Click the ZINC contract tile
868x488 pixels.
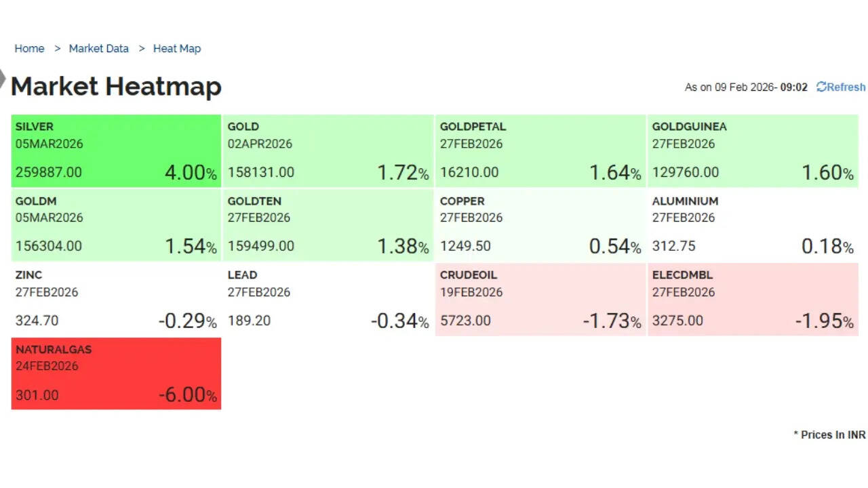tap(116, 299)
